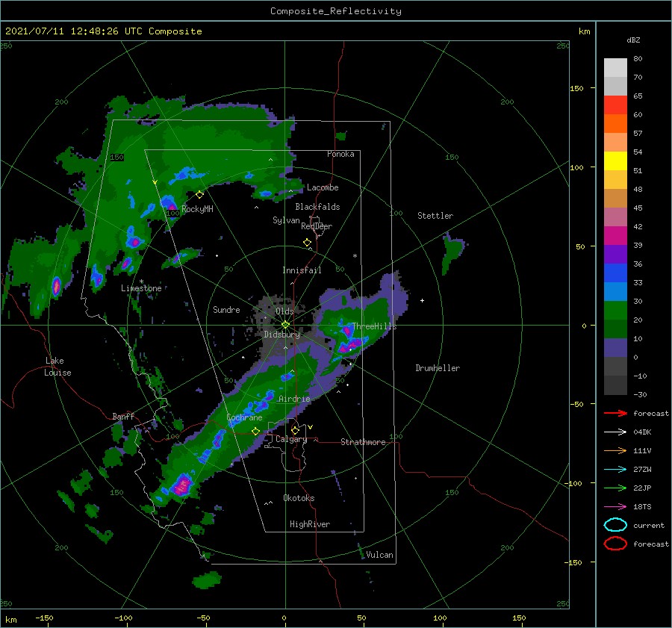Viewport: 672px width, 628px height.
Task: Click the HighRiver town label
Action: tap(310, 524)
